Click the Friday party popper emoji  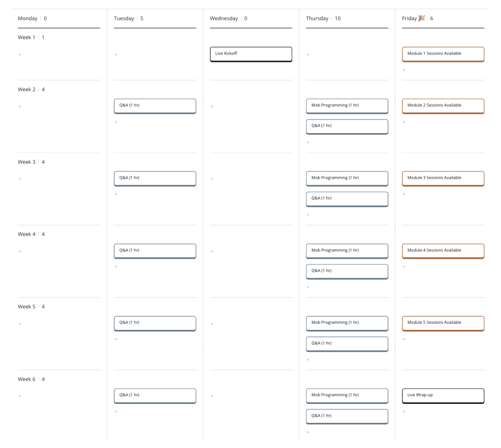coord(422,18)
